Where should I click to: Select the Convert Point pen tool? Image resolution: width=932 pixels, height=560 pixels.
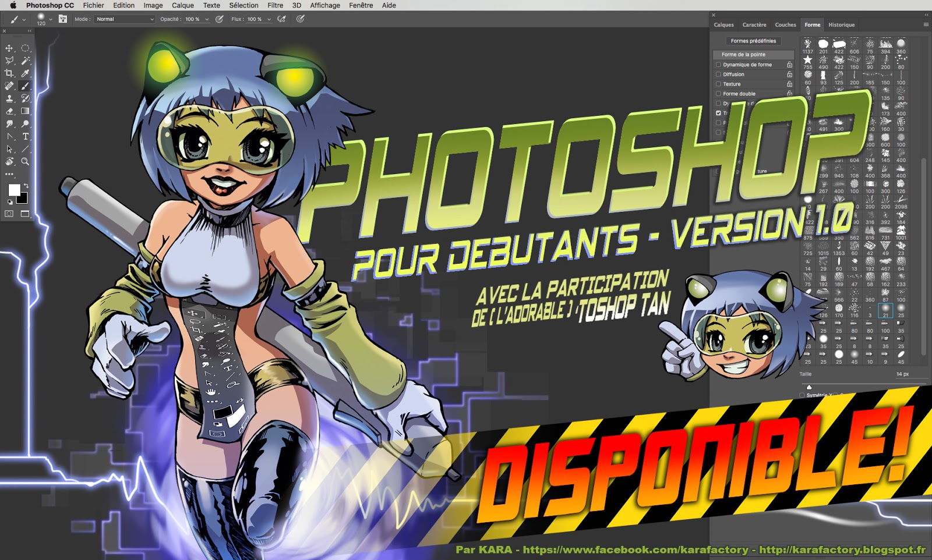click(9, 137)
